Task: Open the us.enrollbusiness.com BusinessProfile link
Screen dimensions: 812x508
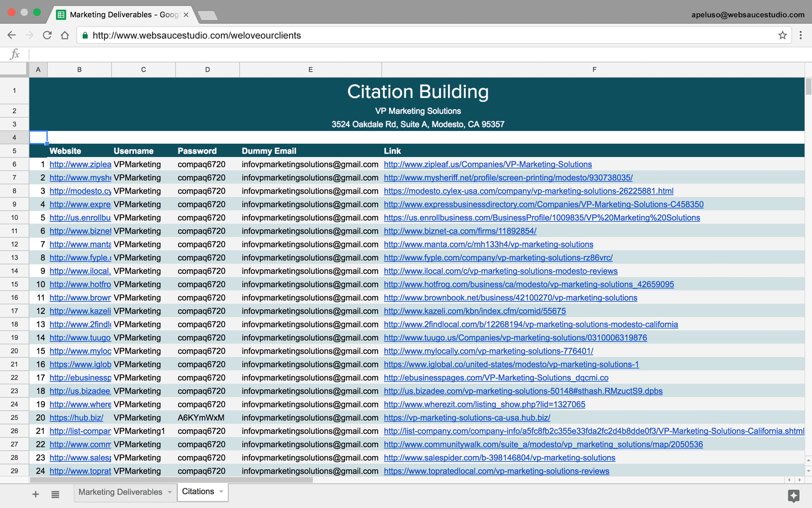Action: pyautogui.click(x=542, y=217)
